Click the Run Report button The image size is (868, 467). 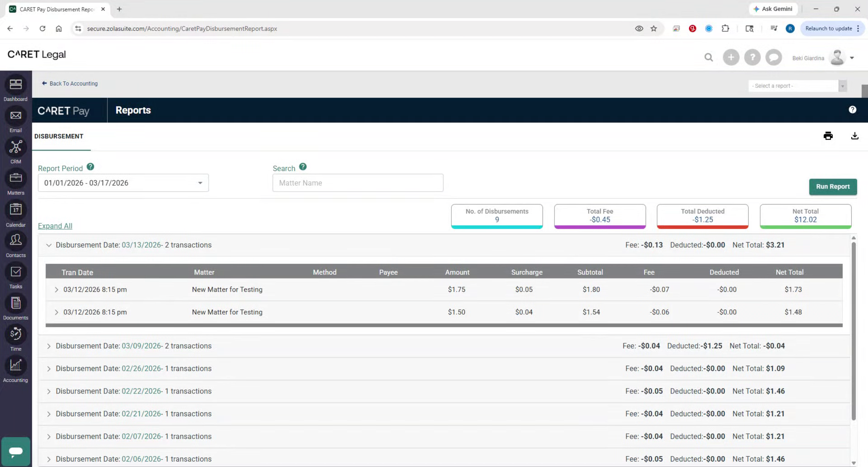click(x=833, y=186)
